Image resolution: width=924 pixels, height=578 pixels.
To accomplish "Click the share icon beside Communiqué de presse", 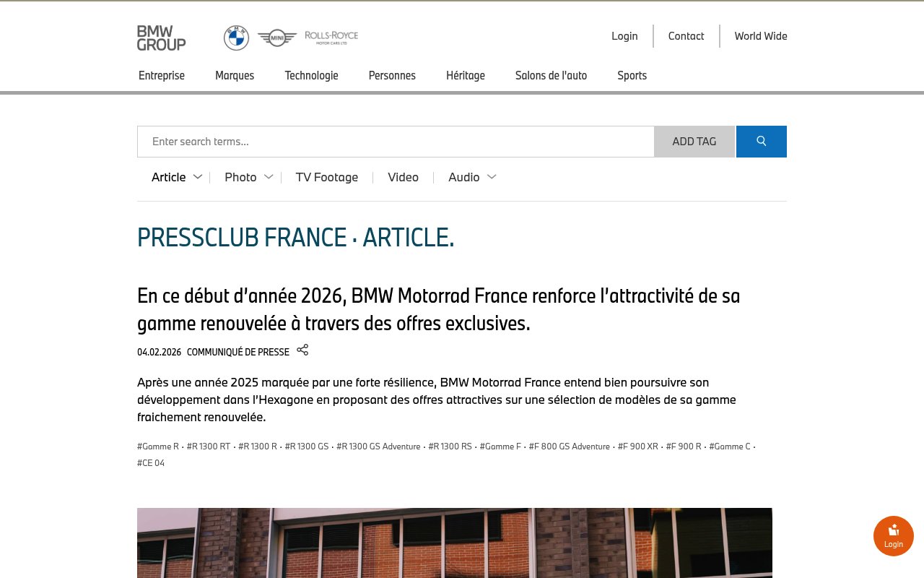I will pyautogui.click(x=302, y=350).
